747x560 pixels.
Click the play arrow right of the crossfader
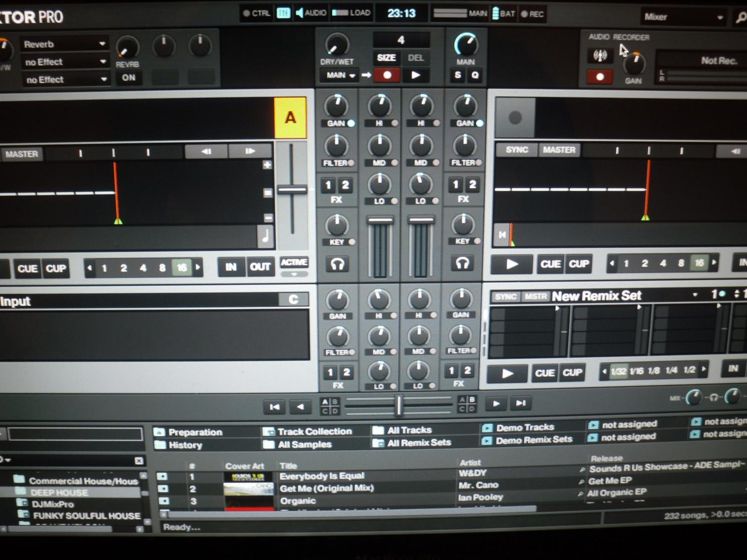[496, 403]
